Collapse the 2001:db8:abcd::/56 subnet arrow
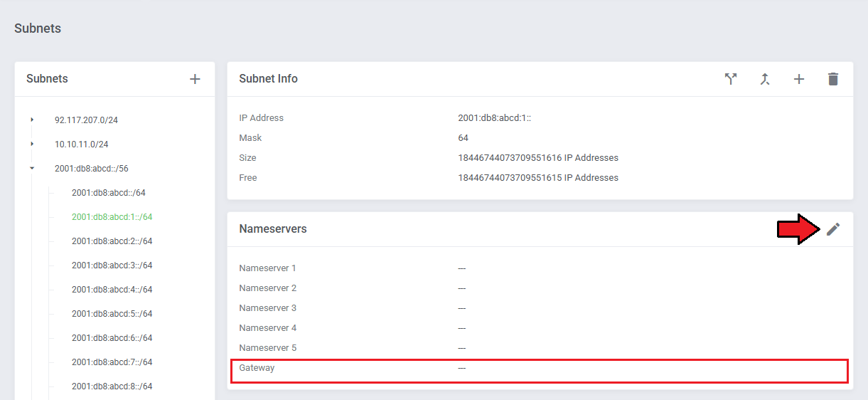The image size is (868, 400). 32,169
